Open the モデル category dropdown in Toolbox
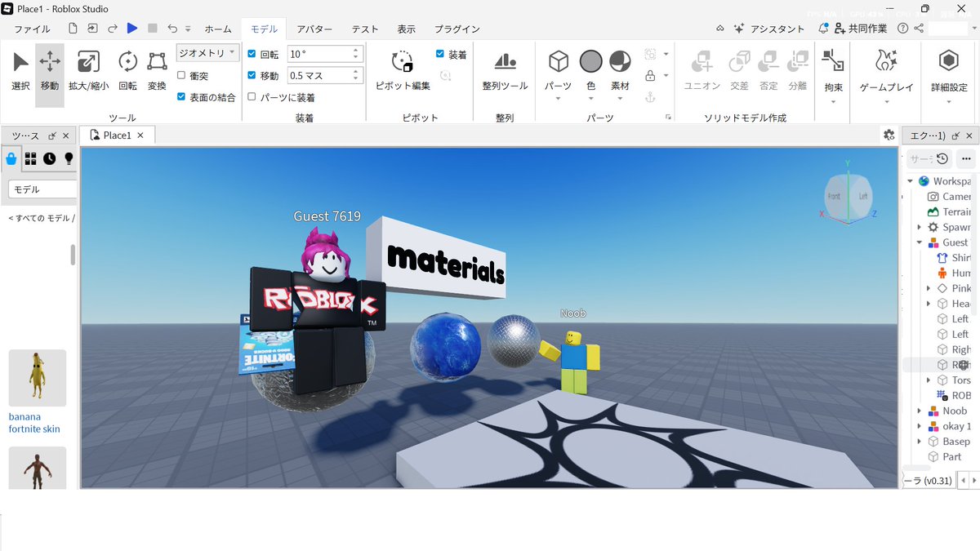The image size is (980, 551). coord(42,189)
